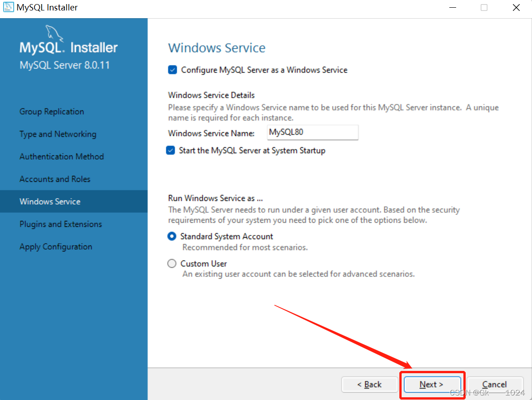Close the MySQL Installer window

(x=516, y=7)
